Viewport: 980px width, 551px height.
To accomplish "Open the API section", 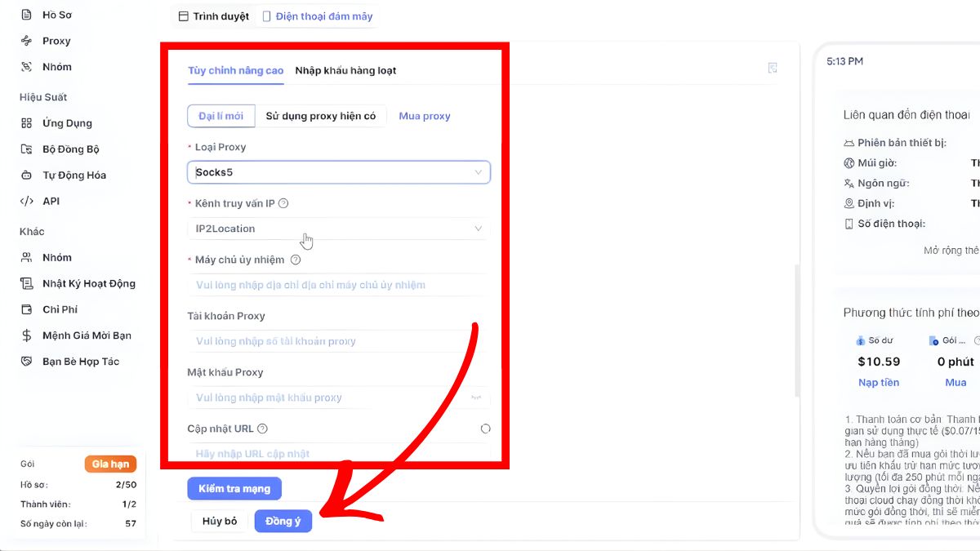I will pyautogui.click(x=51, y=201).
